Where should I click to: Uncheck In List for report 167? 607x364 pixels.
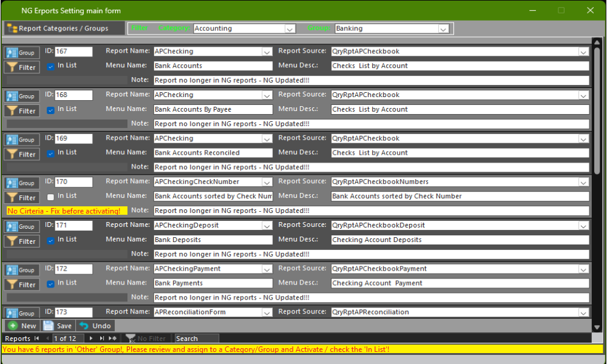pyautogui.click(x=51, y=66)
